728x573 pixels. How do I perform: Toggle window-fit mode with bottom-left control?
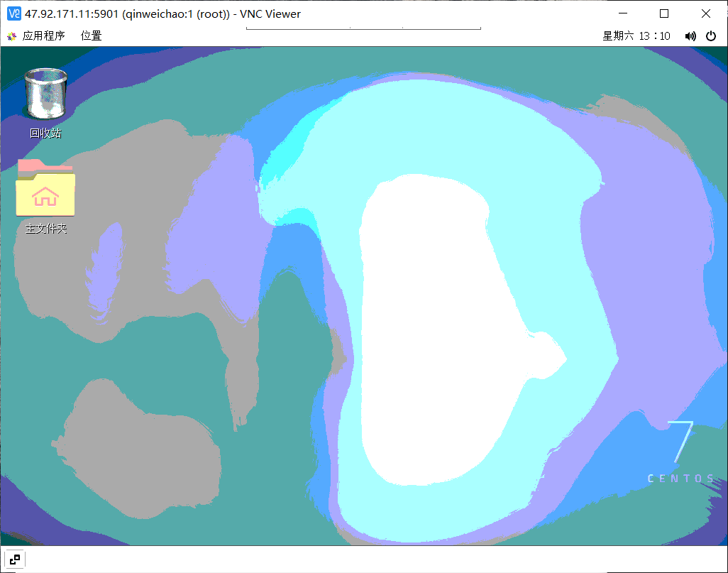14,560
